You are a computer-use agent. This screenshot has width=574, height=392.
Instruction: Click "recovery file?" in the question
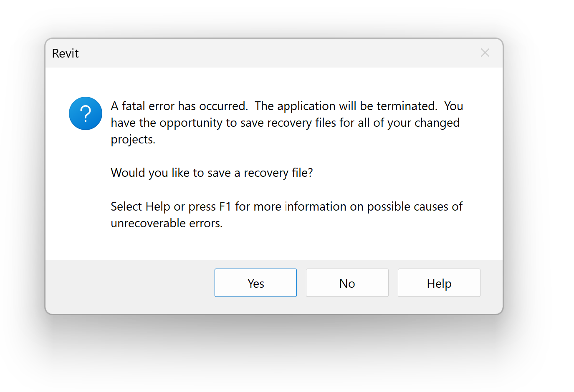click(x=278, y=173)
